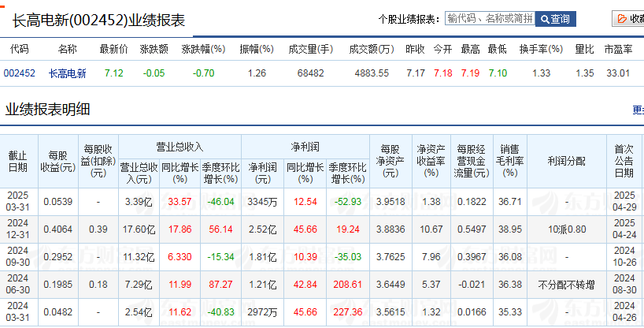Click revenue cell 2.54亿
This screenshot has height=328, width=644.
coord(139,312)
